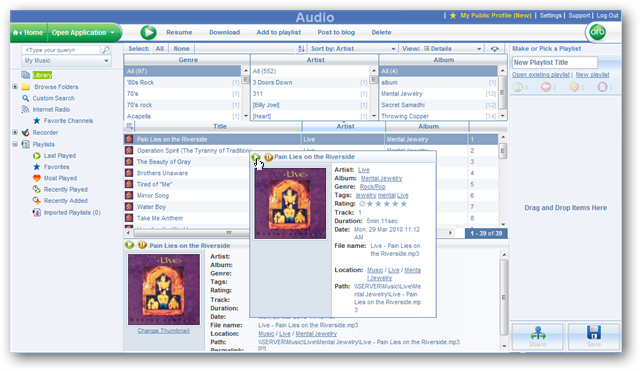The image size is (640, 371).
Task: Click the refresh icon after View dropdown
Action: pos(494,49)
